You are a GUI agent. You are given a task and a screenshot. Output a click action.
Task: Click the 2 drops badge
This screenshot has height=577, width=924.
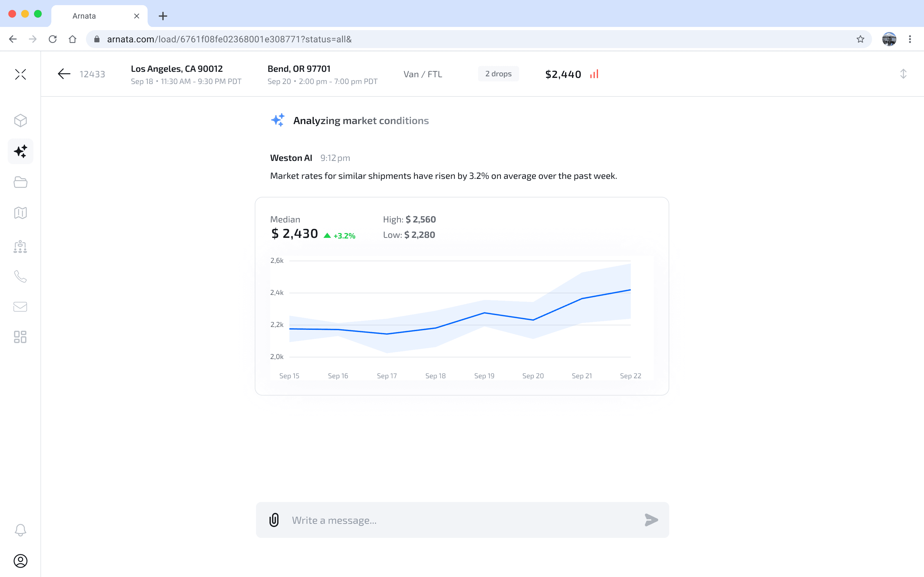click(x=498, y=74)
